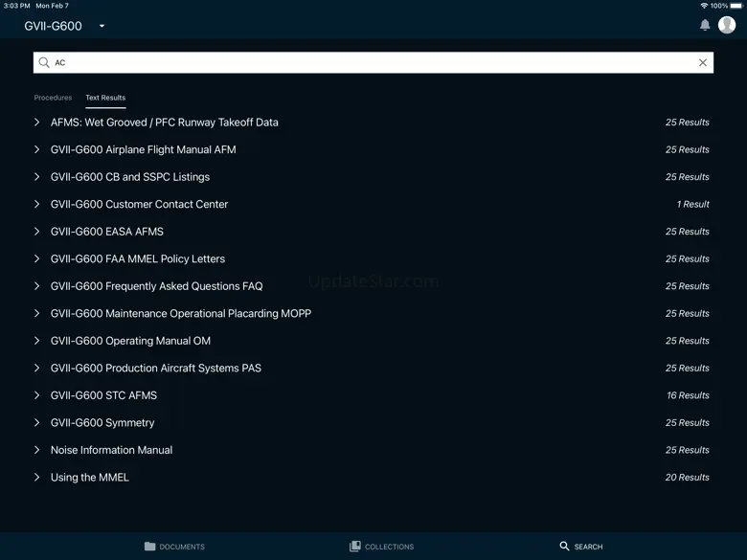Click the 3:03 PM clock

pos(16,6)
